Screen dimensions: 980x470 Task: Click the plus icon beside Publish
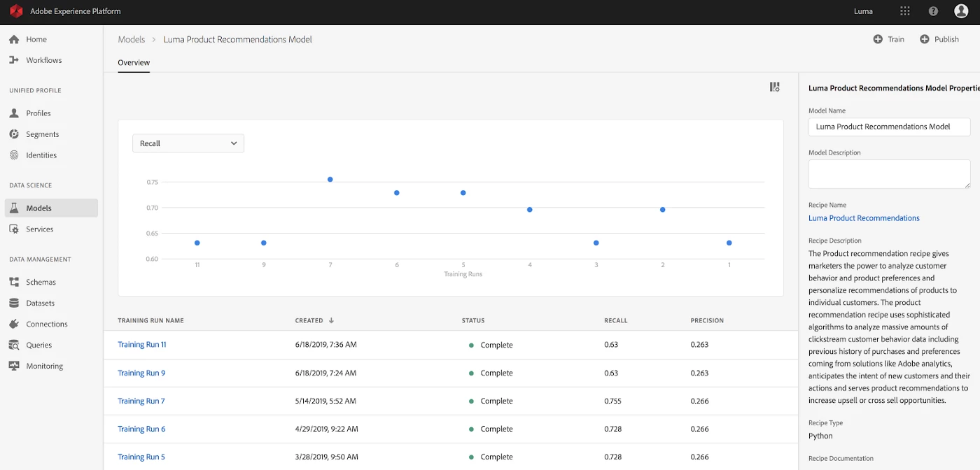pyautogui.click(x=924, y=39)
